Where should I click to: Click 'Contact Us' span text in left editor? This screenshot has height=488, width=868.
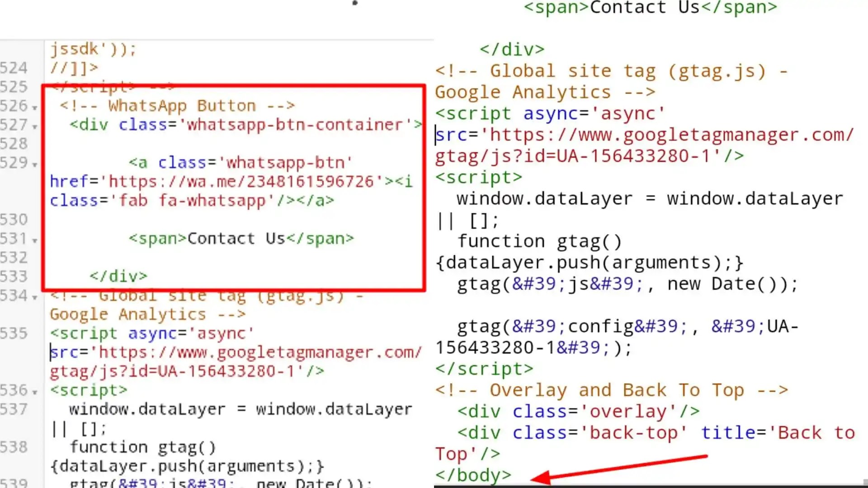[x=236, y=239]
